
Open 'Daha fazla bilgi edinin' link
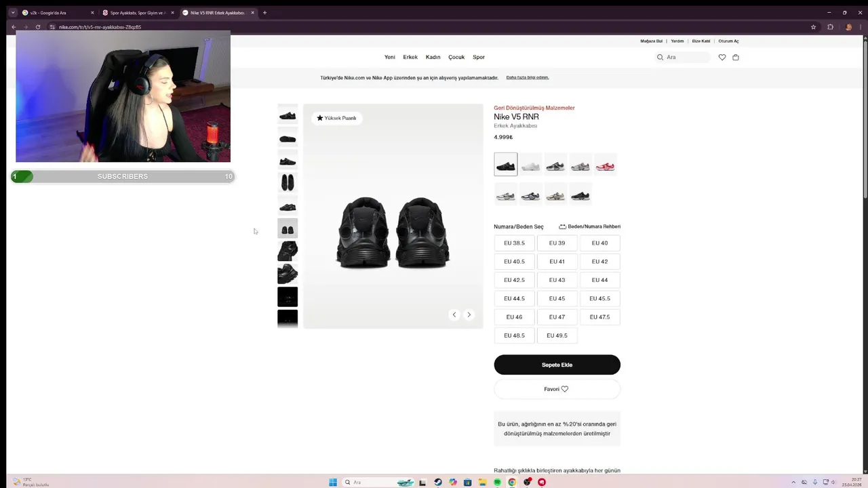pyautogui.click(x=528, y=77)
